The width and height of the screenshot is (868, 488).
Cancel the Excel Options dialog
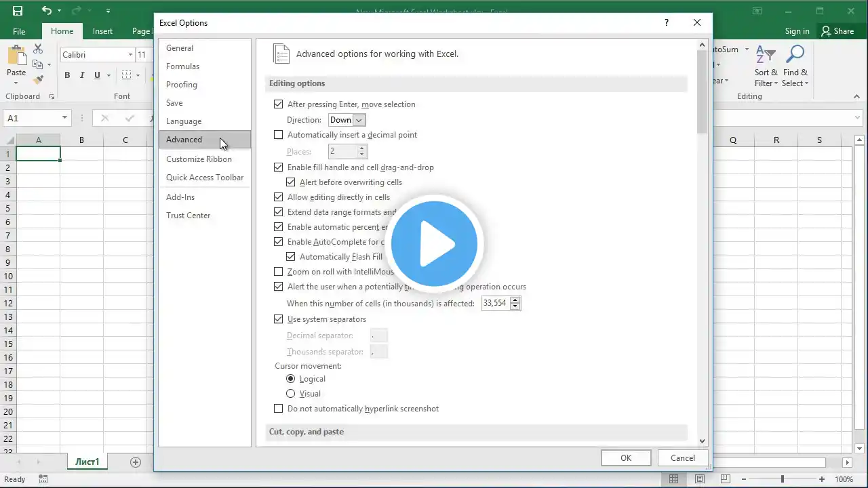pos(683,458)
